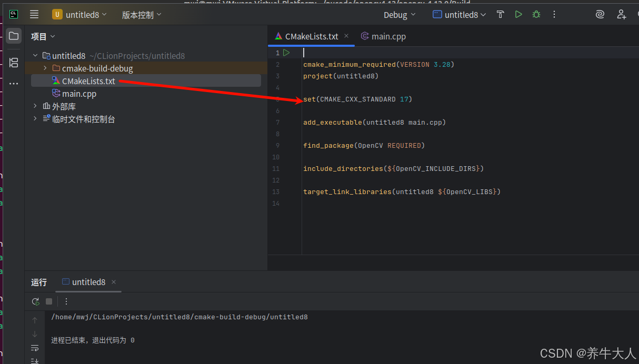Click line number 14 in gutter
Viewport: 639px width, 364px height.
point(276,204)
